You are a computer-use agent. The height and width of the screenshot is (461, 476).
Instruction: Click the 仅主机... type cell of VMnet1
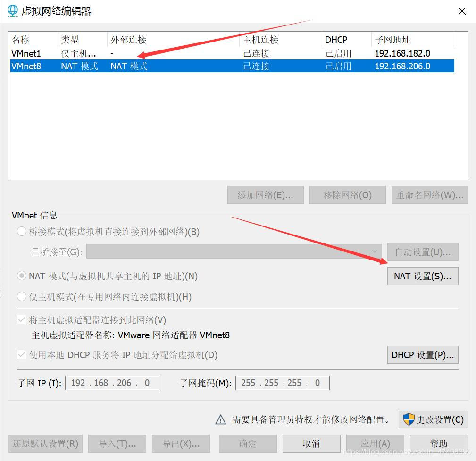(x=78, y=53)
